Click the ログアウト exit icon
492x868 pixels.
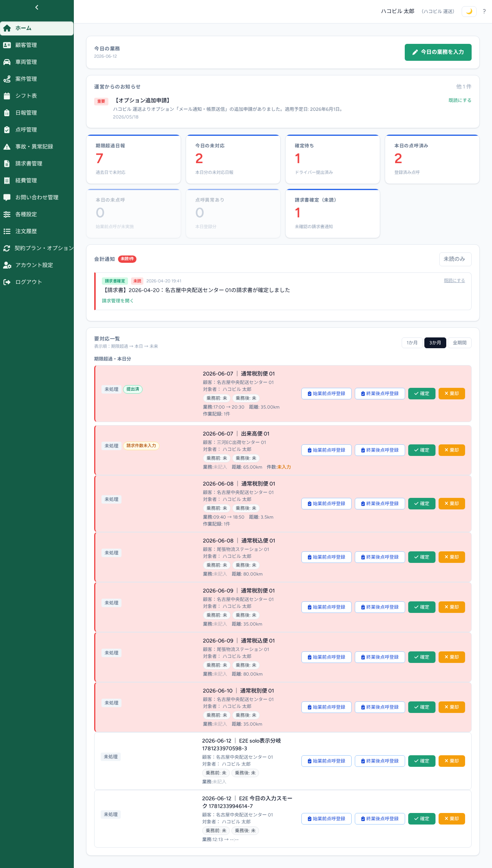click(7, 282)
